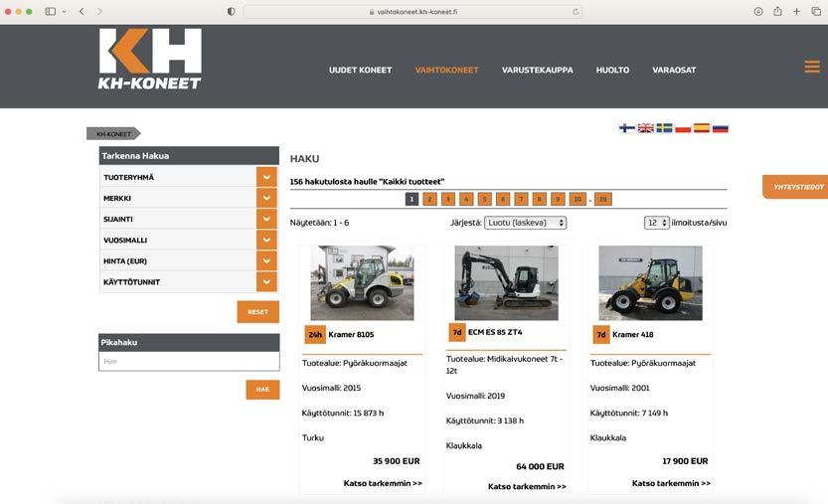
Task: Click the Kramer 418 title
Action: (632, 334)
